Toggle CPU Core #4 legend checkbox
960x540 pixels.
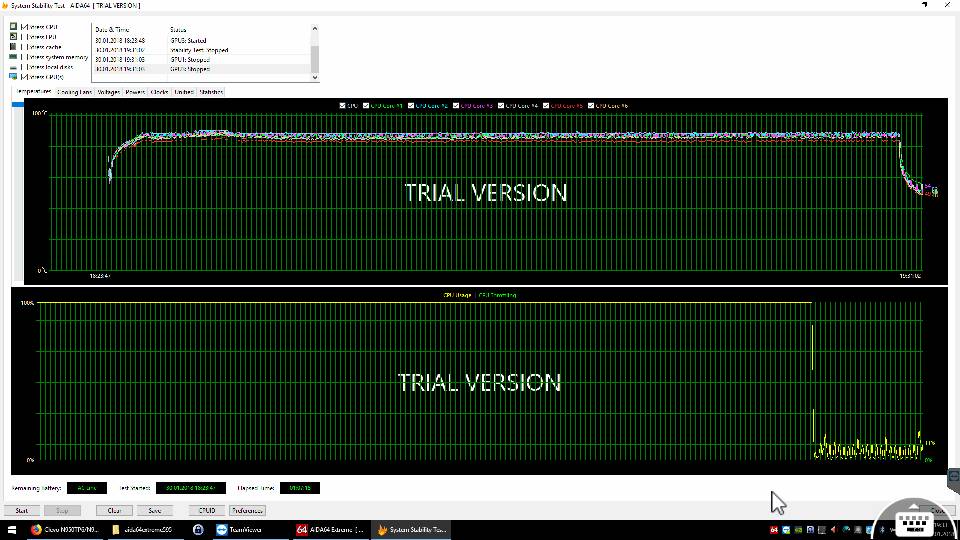coord(501,105)
